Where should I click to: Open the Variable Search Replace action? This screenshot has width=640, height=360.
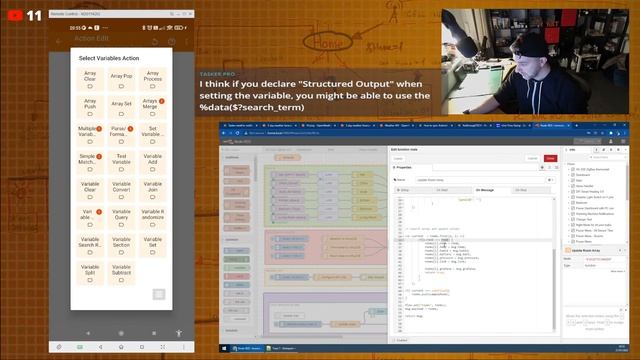[x=90, y=246]
